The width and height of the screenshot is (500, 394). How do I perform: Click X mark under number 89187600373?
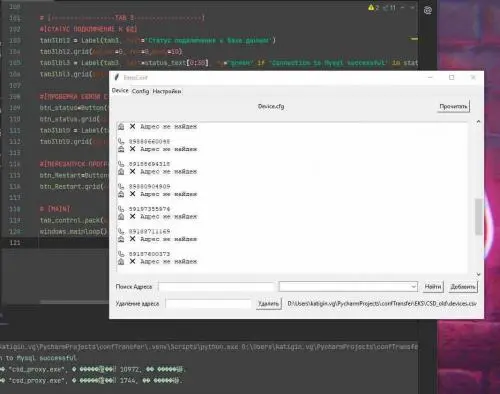coord(132,261)
